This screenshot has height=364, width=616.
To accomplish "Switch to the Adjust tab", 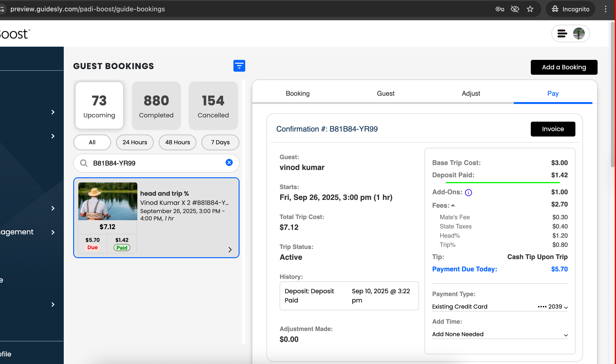I will (x=471, y=93).
